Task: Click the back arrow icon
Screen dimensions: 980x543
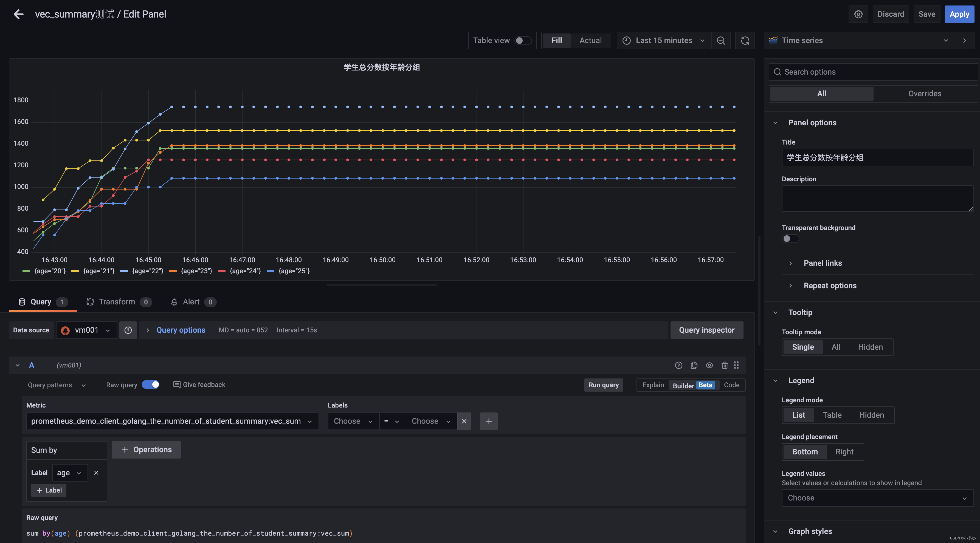Action: click(x=18, y=15)
